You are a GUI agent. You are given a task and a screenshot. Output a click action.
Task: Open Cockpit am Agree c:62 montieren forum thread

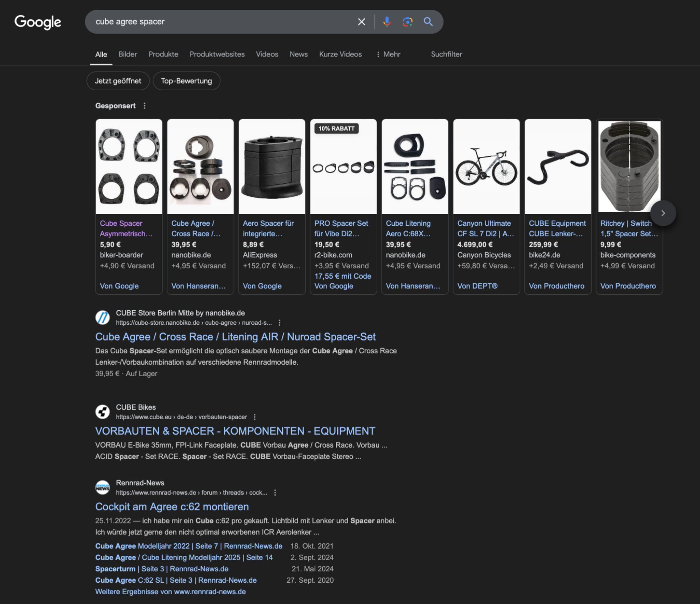pyautogui.click(x=172, y=507)
